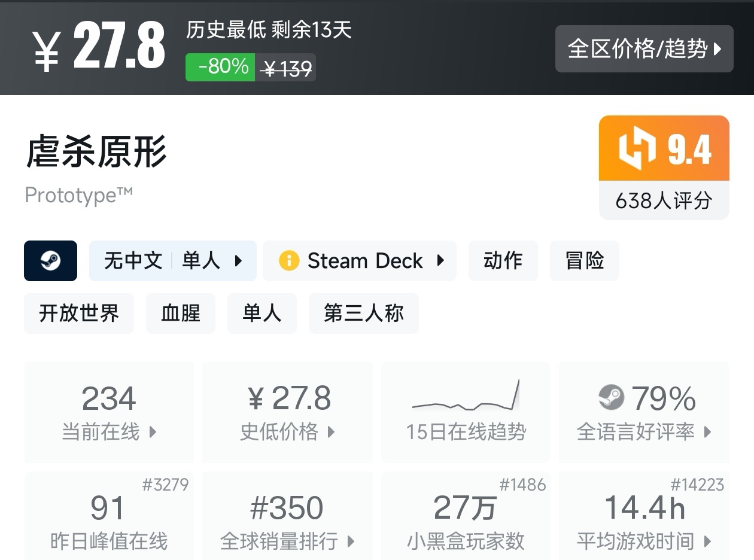Open 全区价格/趋势 regional price trends
754x560 pixels.
644,49
